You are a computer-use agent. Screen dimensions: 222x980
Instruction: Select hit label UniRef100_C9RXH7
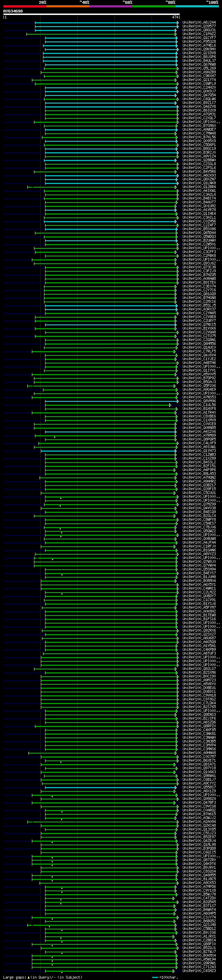coord(199,76)
